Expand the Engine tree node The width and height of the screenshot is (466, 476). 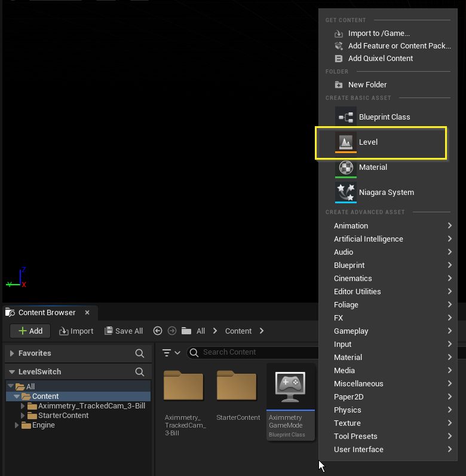click(17, 425)
